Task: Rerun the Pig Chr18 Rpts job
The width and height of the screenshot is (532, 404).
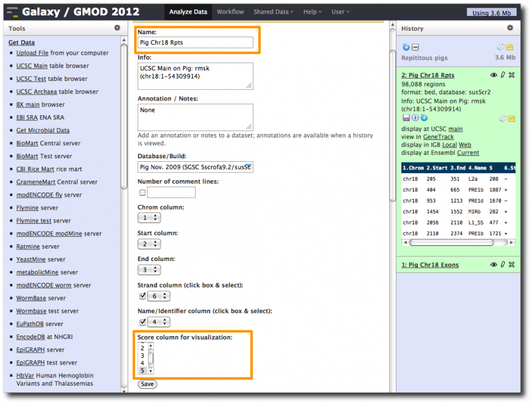Action: pos(424,118)
